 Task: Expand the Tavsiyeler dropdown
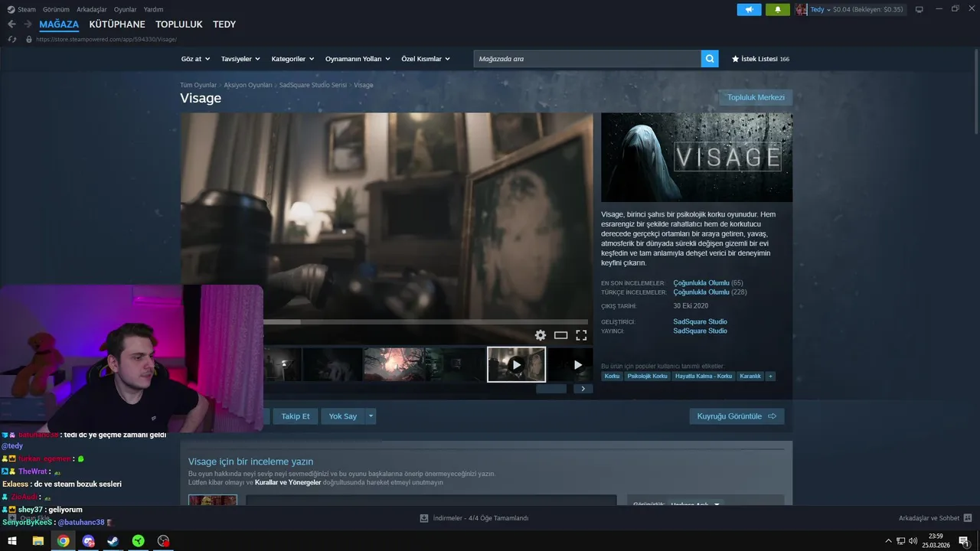point(240,59)
